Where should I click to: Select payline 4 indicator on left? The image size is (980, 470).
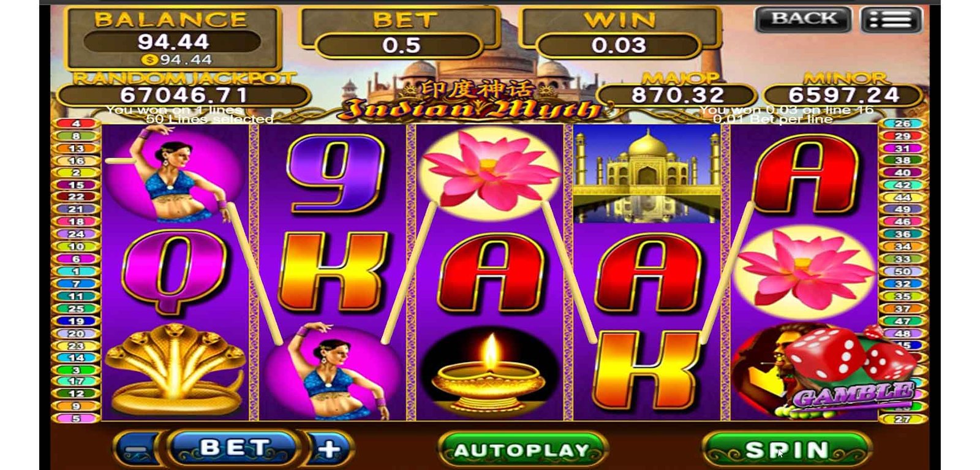pyautogui.click(x=77, y=123)
